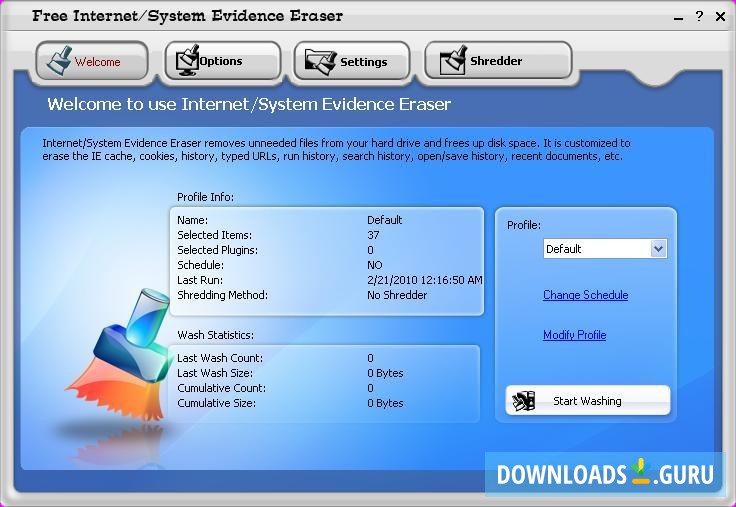
Task: Click the 'Shredding Method:' label
Action: [222, 295]
